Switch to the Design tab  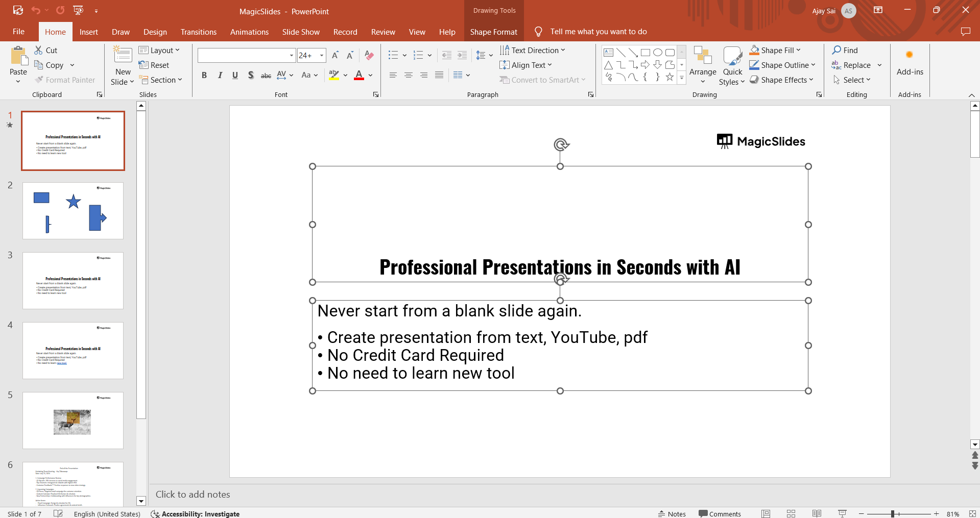pos(155,32)
